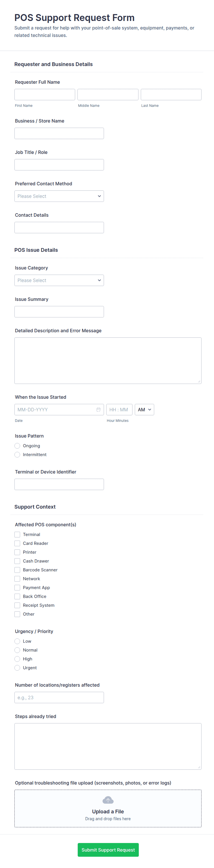
Task: Click the Business / Store Name field
Action: (x=59, y=133)
